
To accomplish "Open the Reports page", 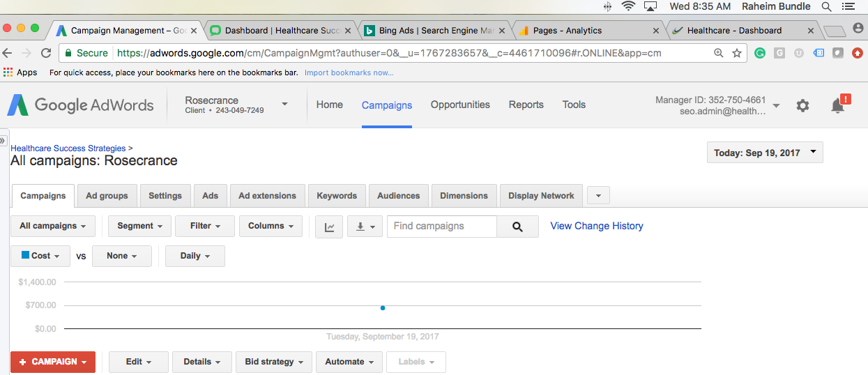I will [526, 105].
